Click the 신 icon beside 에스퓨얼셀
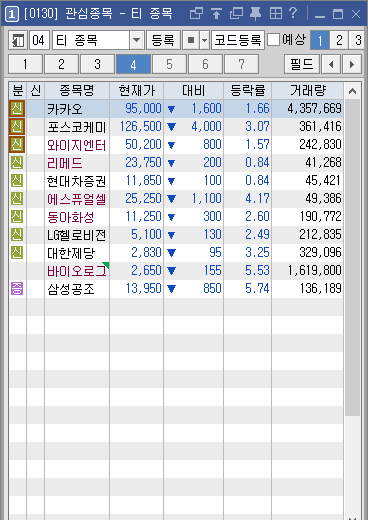The width and height of the screenshot is (368, 520). 17,199
